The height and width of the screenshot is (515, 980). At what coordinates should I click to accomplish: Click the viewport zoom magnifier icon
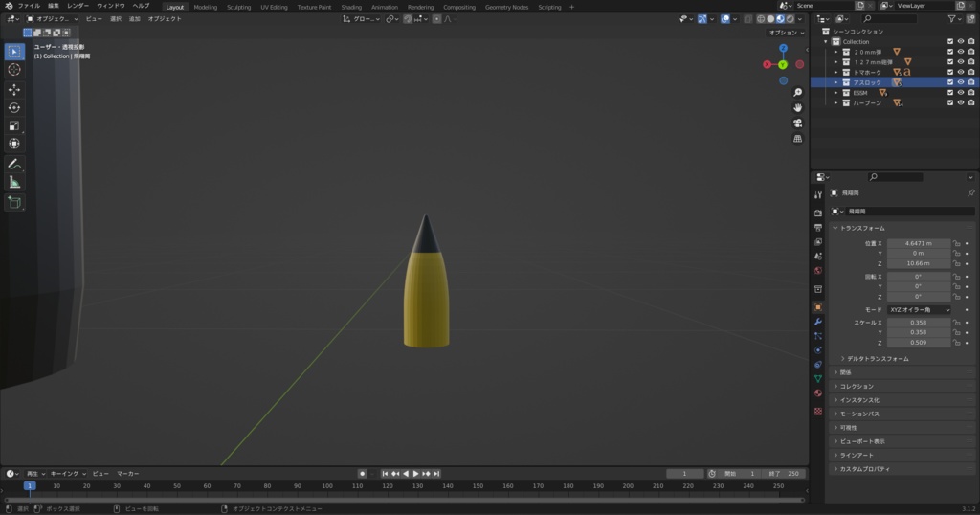tap(797, 93)
